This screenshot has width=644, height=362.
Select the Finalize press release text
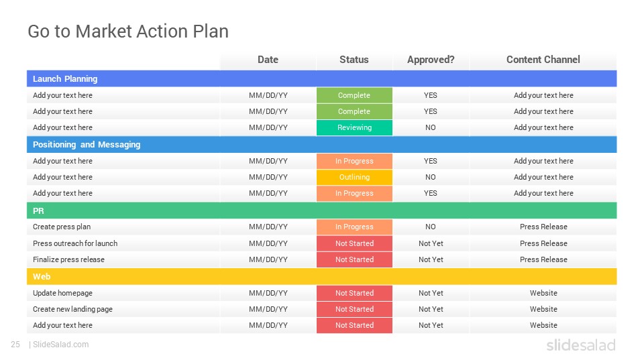[x=68, y=260]
